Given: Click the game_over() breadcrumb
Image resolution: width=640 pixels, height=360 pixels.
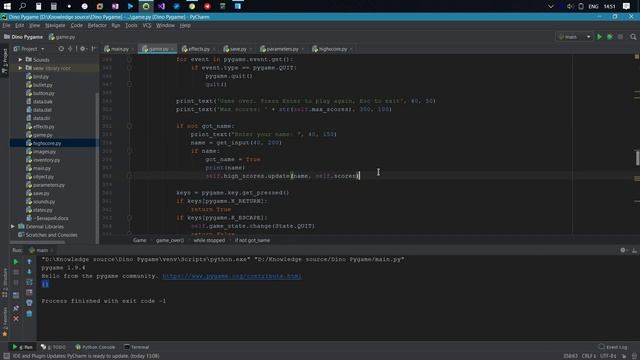Looking at the screenshot, I should 170,240.
